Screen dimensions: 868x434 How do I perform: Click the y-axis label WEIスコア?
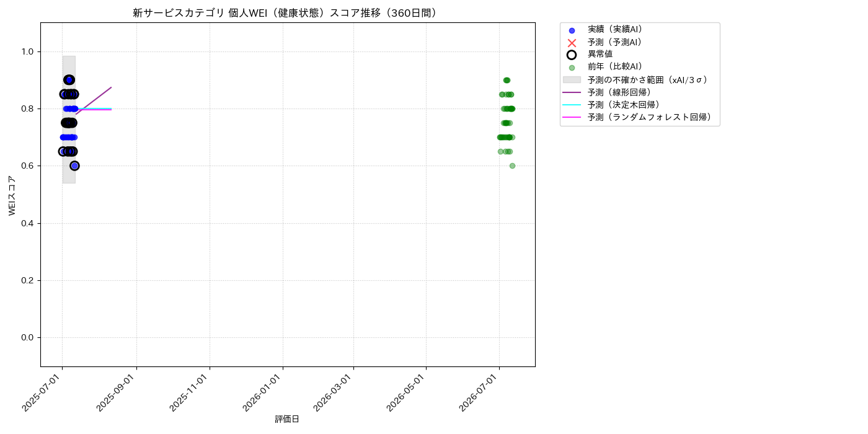click(12, 195)
